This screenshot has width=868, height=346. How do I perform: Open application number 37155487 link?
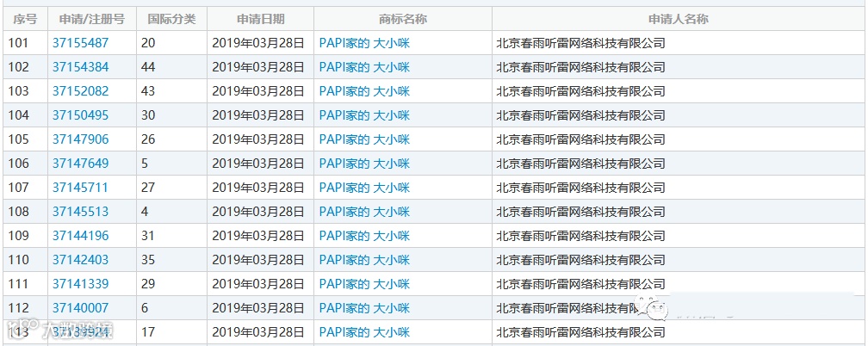point(81,43)
